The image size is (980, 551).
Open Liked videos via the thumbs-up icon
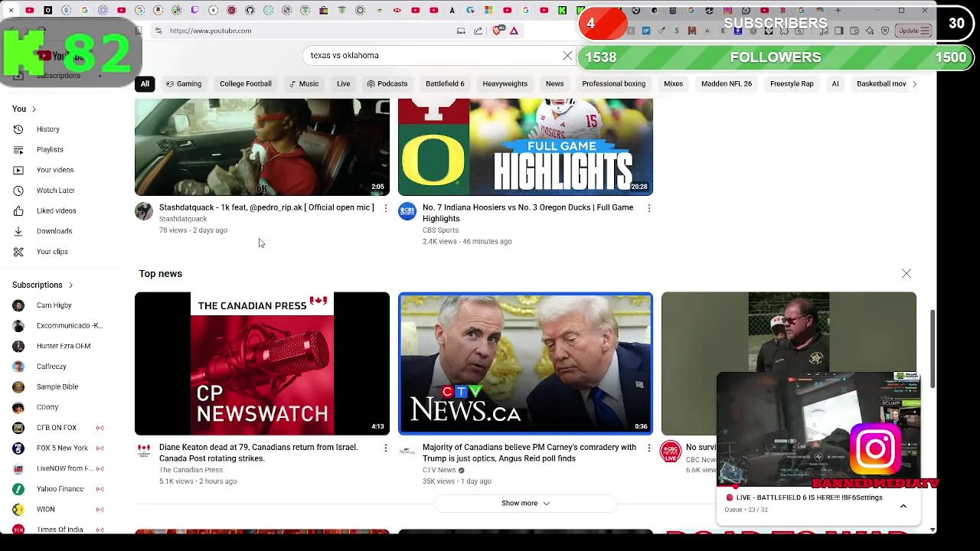tap(18, 210)
